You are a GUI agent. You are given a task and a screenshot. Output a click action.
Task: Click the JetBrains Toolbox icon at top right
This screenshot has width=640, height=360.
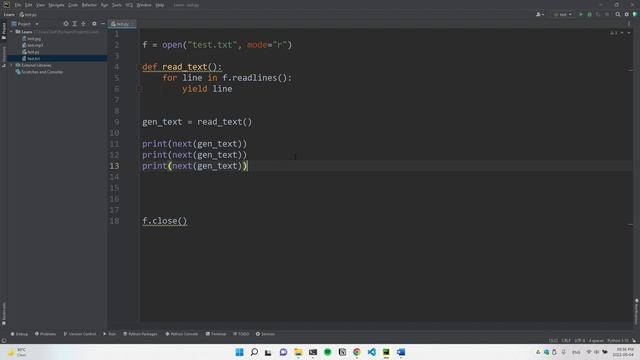click(x=635, y=14)
